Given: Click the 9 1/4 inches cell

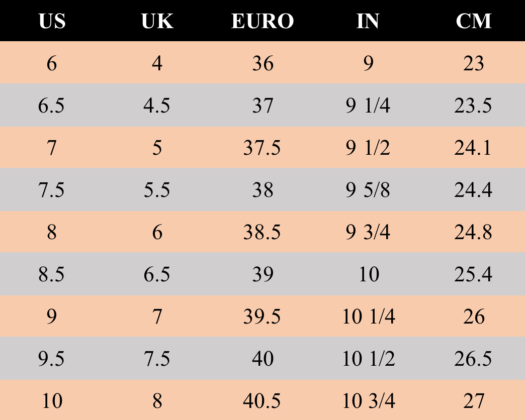Looking at the screenshot, I should (368, 106).
